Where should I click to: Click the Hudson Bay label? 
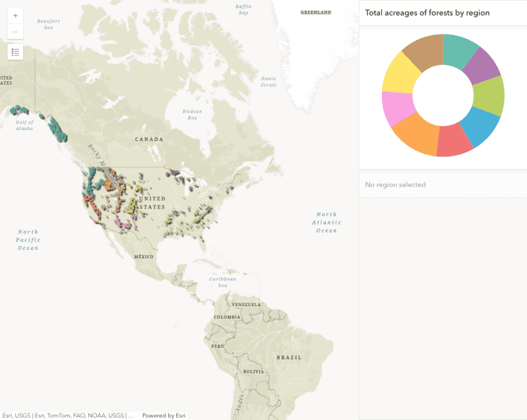click(192, 115)
